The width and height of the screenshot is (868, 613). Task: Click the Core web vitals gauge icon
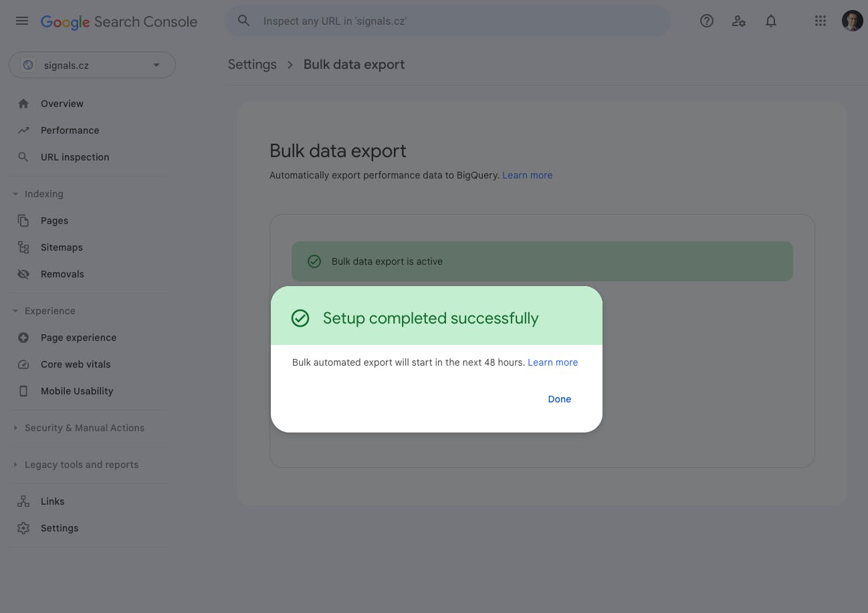(23, 364)
